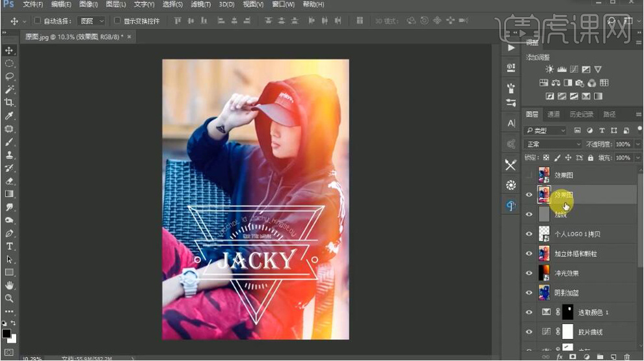Show the top hidden 效果图 layer

(x=529, y=176)
